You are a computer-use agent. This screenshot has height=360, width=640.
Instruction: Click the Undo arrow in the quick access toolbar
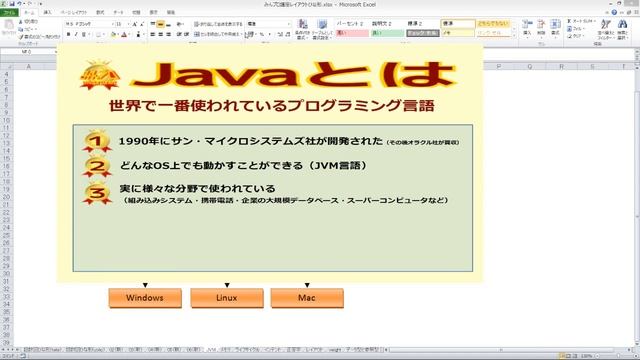pyautogui.click(x=19, y=4)
